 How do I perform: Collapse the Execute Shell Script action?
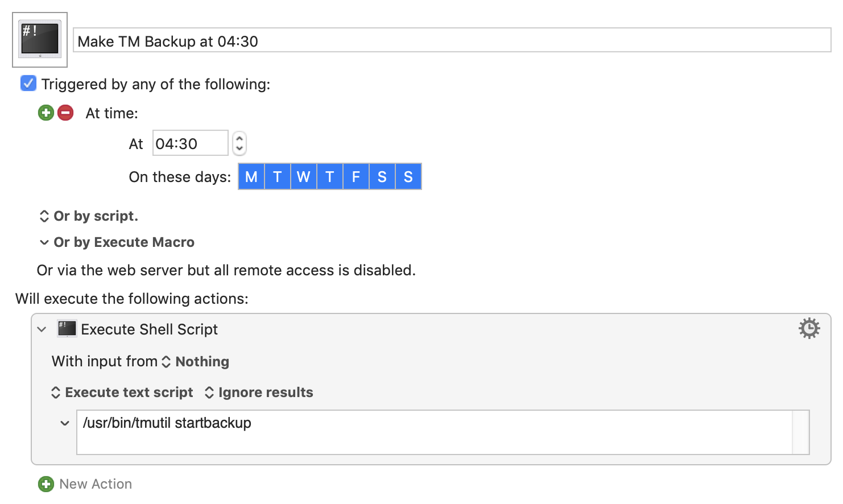42,329
